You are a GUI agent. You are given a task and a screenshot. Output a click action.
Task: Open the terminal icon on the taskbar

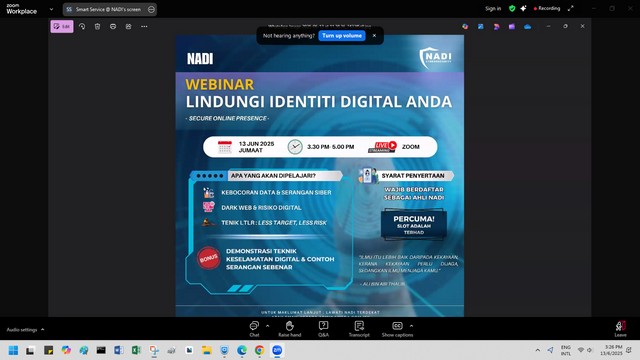point(101,350)
